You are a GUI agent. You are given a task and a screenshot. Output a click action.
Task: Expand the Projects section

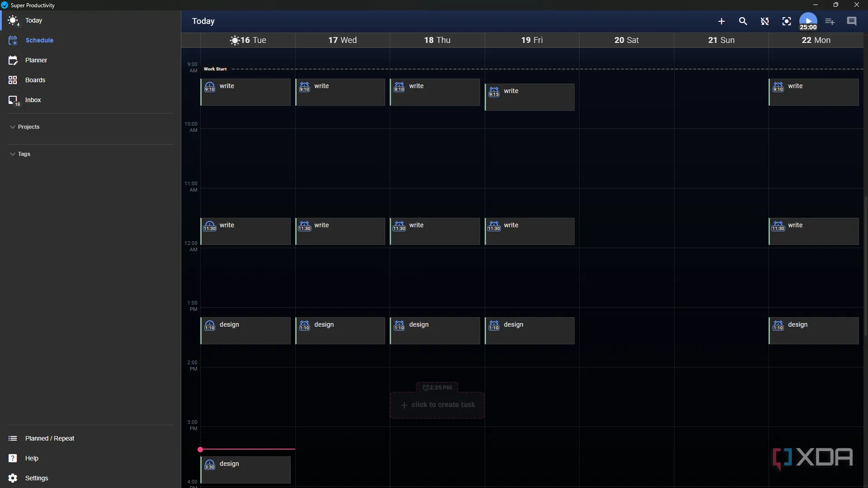point(28,127)
